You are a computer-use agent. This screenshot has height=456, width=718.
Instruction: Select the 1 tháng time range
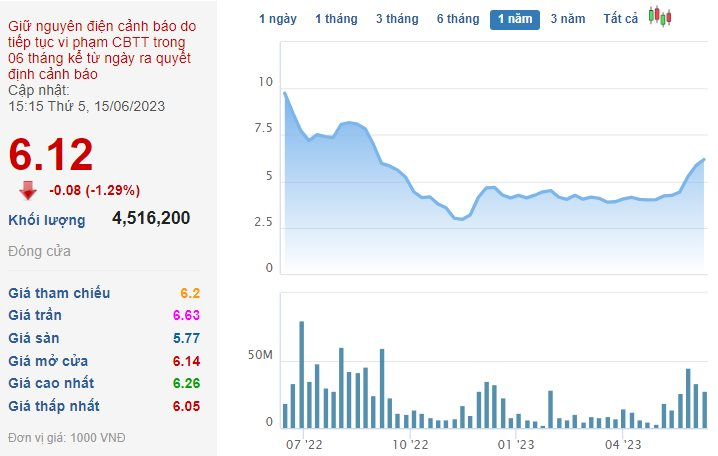click(x=337, y=19)
